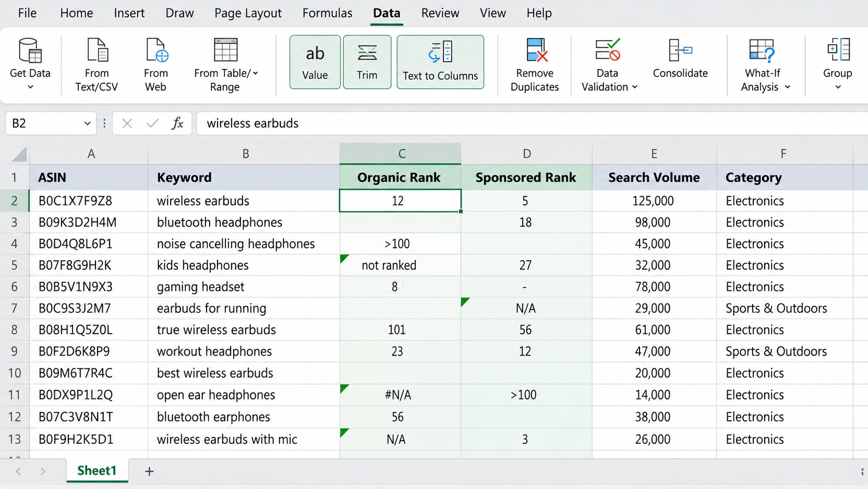Viewport: 868px width, 489px height.
Task: Open the Get Data menu
Action: 30,64
